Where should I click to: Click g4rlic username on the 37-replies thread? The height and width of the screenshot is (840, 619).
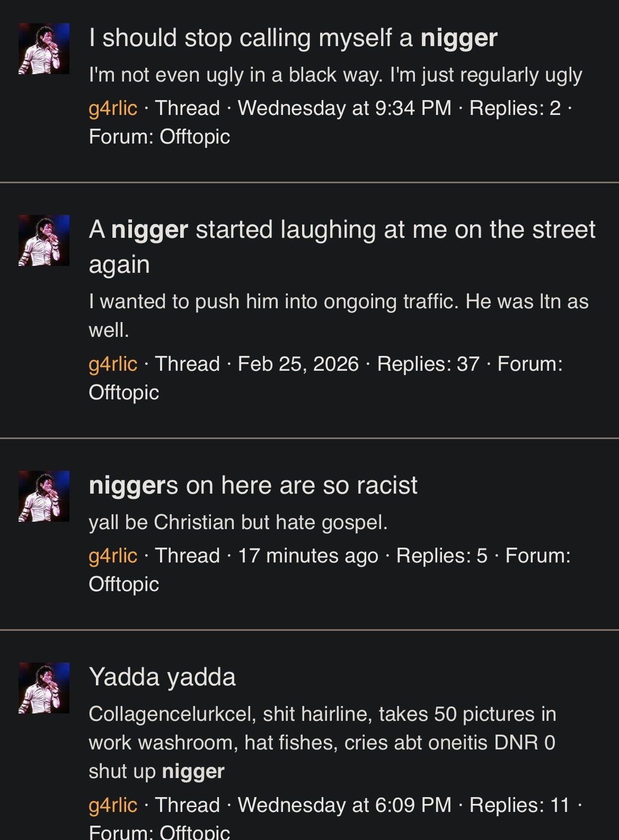(113, 364)
